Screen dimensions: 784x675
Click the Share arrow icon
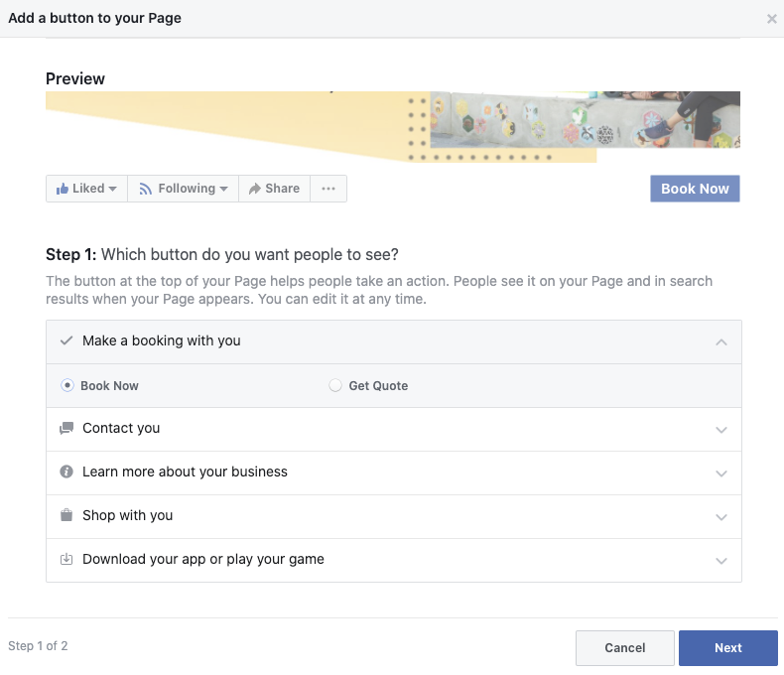click(255, 189)
